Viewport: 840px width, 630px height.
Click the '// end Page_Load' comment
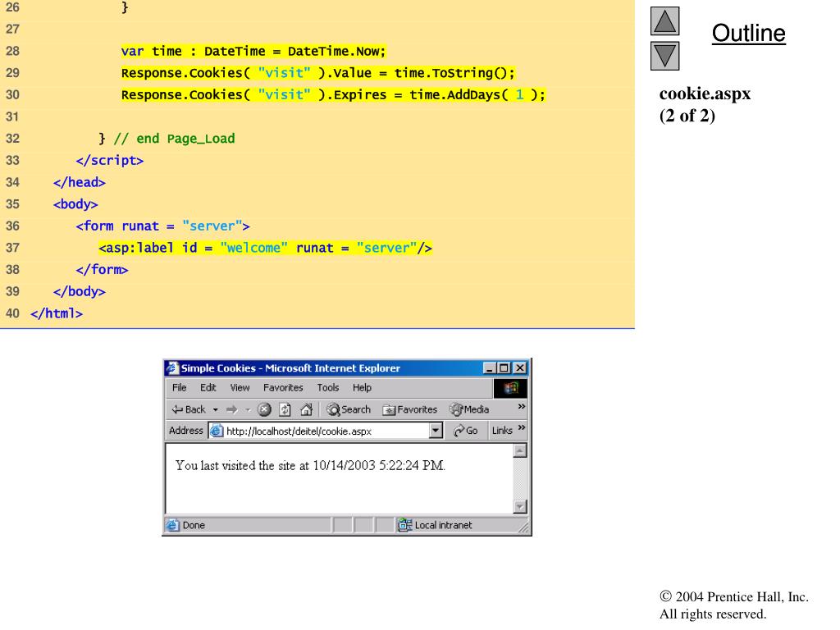point(174,139)
